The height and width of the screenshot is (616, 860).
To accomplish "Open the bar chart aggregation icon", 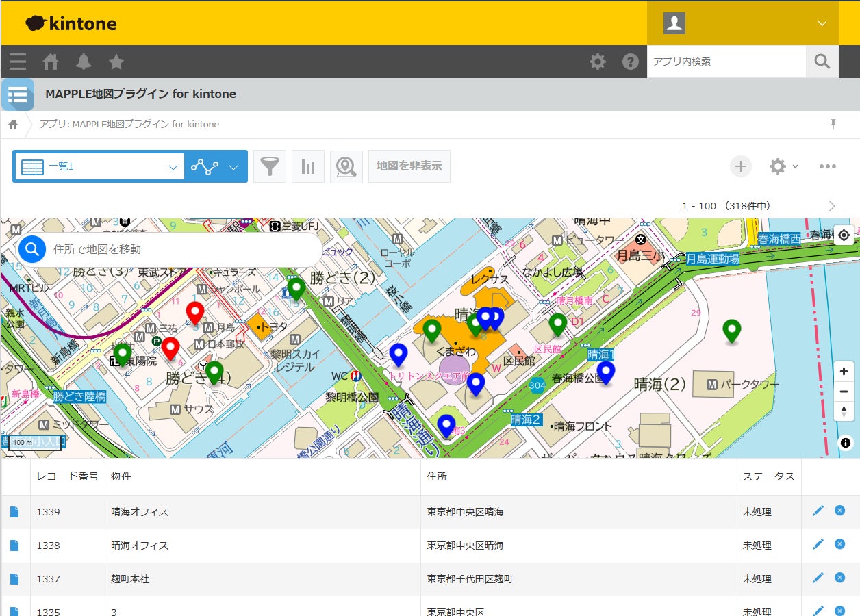I will (308, 166).
